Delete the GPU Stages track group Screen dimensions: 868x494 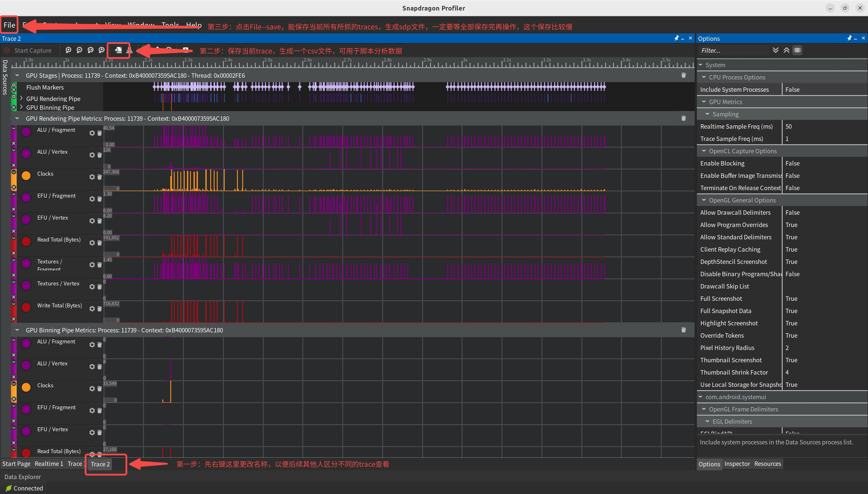[x=683, y=75]
